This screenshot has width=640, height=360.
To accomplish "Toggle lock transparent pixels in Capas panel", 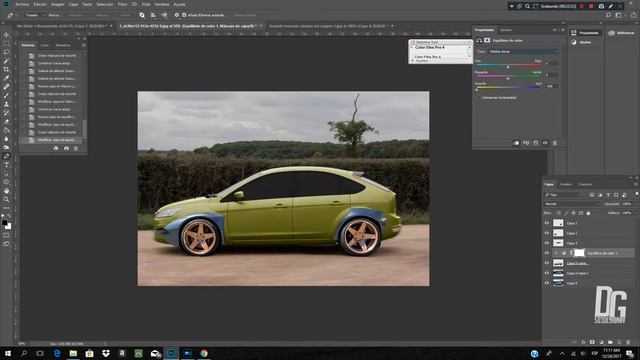I will pyautogui.click(x=558, y=213).
